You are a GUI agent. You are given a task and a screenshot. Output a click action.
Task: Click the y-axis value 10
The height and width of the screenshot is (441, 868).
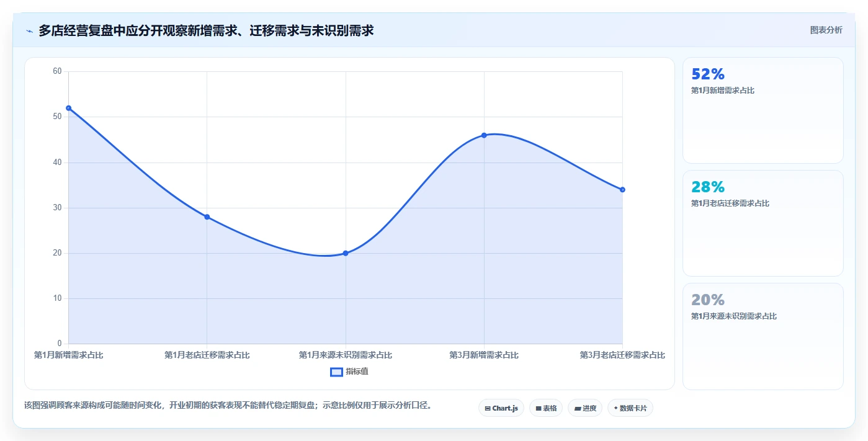57,298
